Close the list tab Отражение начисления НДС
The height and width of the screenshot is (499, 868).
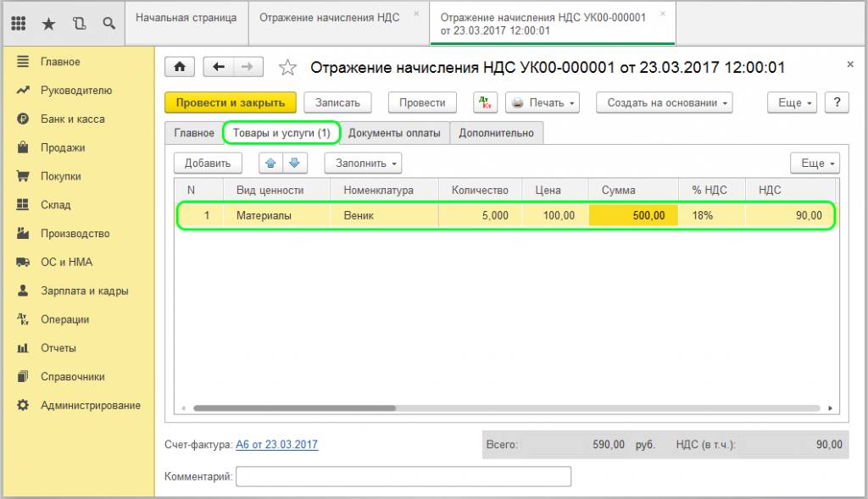pos(416,14)
